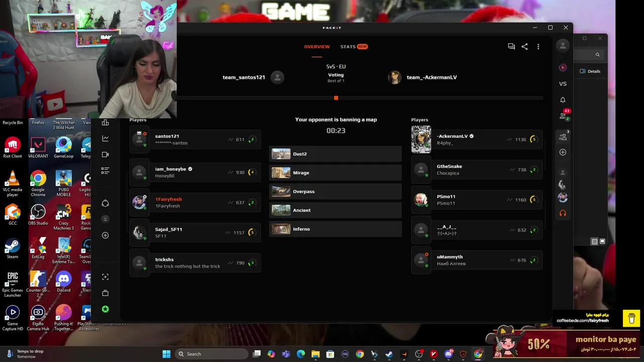The width and height of the screenshot is (644, 362).
Task: Open the leaderboard podium icon in left sidebar
Action: coord(105,122)
